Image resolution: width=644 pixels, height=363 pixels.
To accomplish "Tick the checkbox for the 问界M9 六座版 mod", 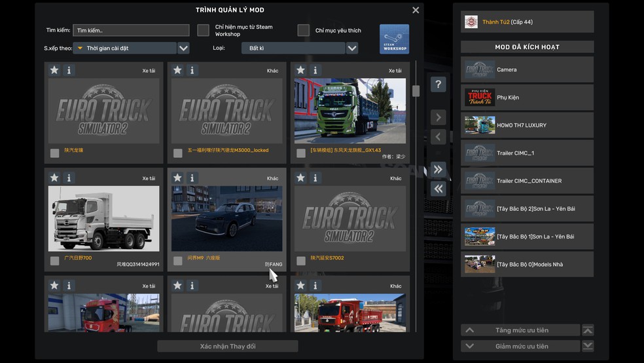I will point(178,261).
